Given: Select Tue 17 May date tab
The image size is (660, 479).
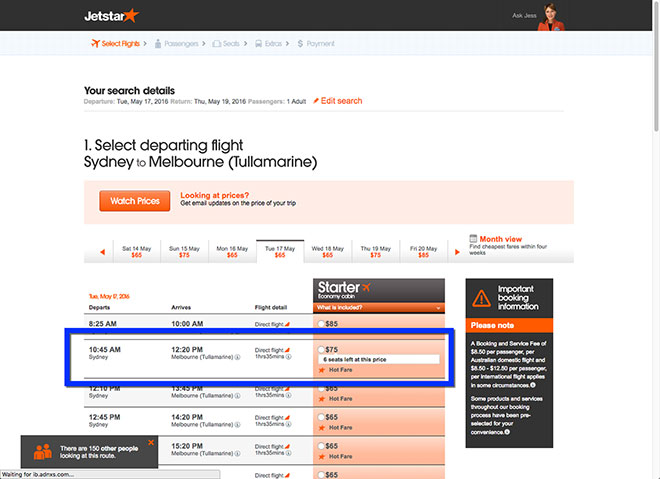Looking at the screenshot, I should (280, 252).
